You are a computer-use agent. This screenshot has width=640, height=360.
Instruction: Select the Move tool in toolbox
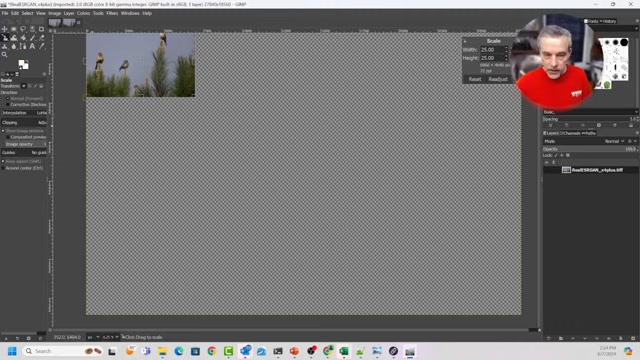coord(5,29)
